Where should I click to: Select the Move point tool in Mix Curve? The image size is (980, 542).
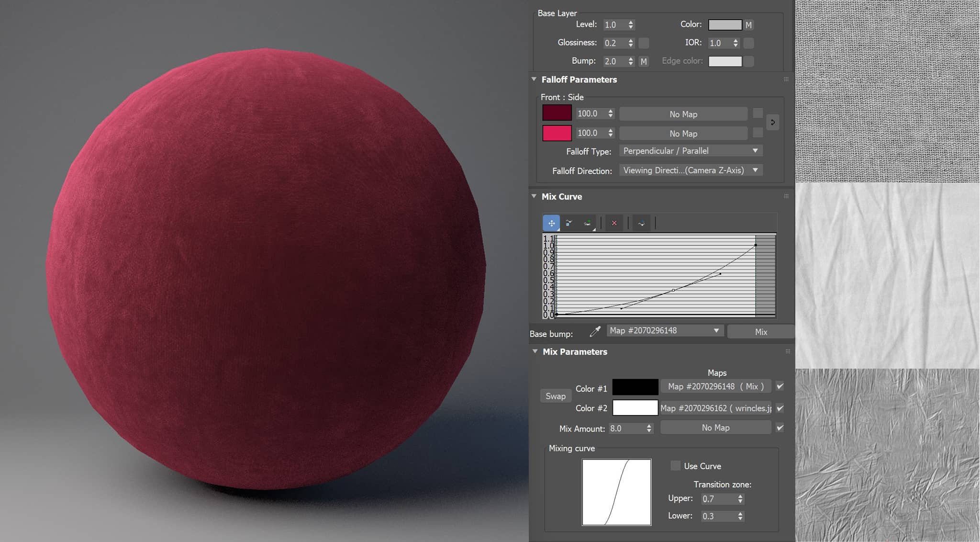(x=551, y=223)
